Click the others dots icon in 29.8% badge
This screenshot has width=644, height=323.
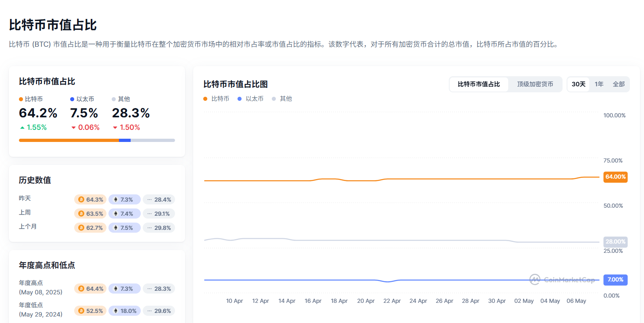click(150, 228)
